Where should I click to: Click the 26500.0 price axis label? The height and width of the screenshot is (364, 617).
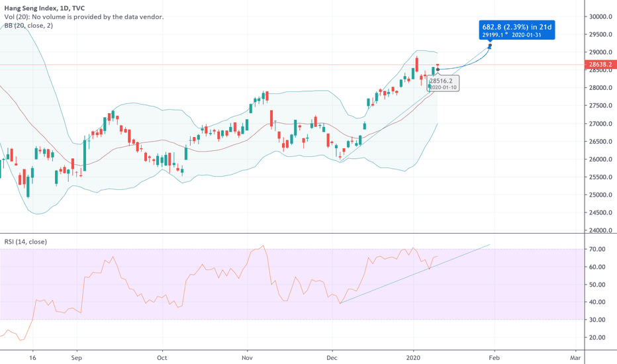click(x=600, y=141)
